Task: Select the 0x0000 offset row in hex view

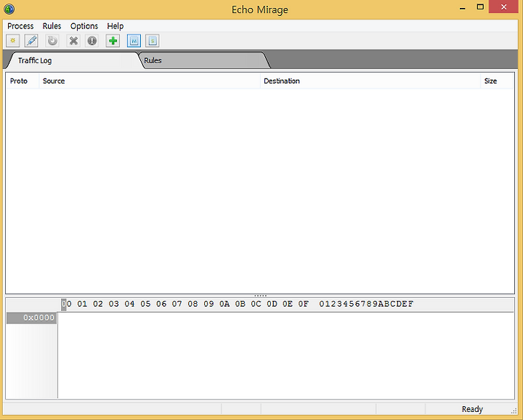Action: 31,318
